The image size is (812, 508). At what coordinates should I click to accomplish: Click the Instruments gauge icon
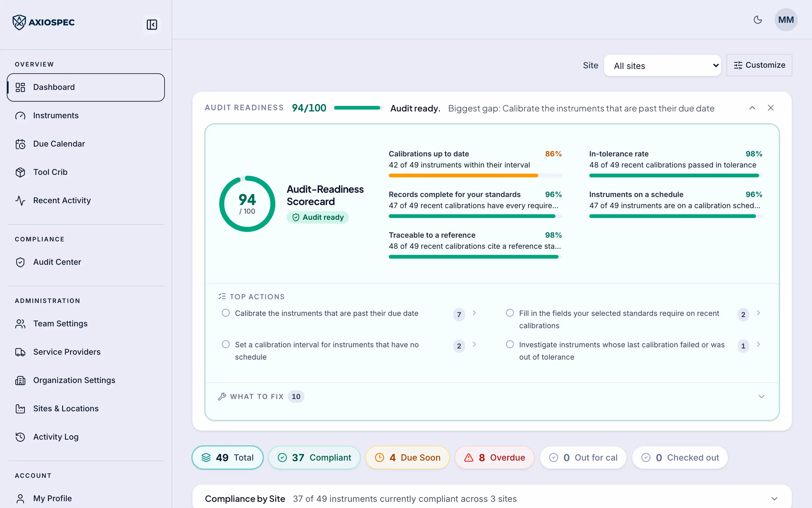click(x=21, y=115)
